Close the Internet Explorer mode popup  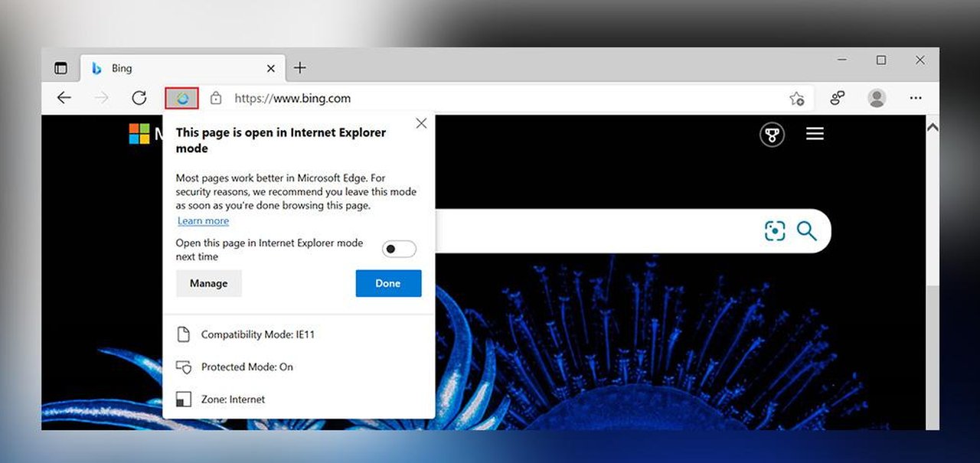[421, 123]
